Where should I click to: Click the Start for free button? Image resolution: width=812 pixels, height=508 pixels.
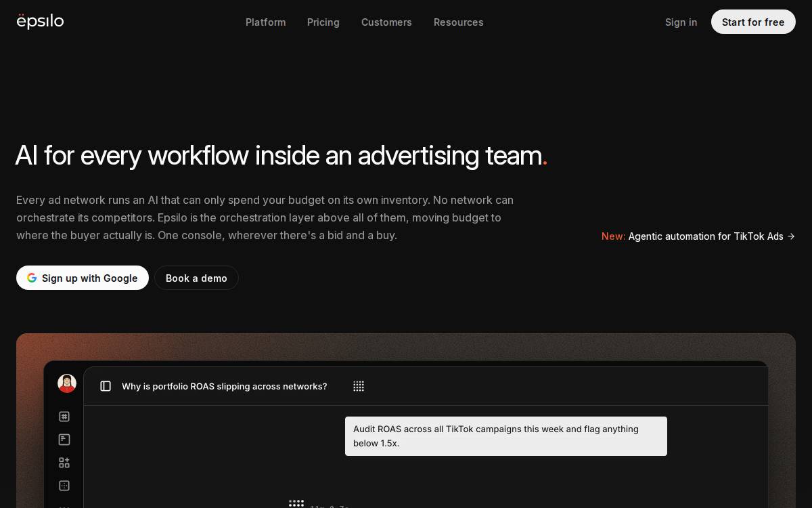click(753, 22)
